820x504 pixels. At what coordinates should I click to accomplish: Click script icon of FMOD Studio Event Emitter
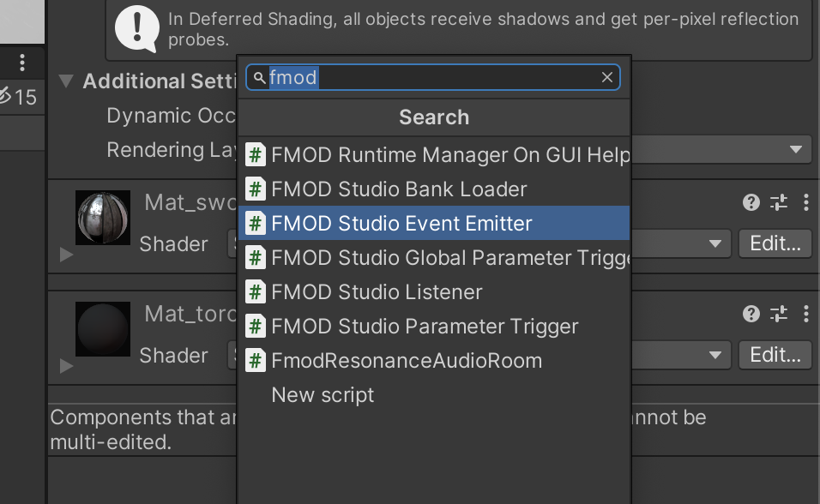(x=256, y=223)
